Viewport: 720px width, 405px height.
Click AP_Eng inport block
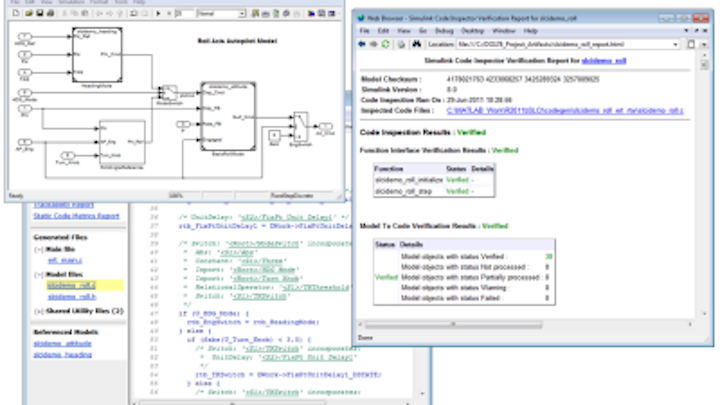[x=24, y=142]
